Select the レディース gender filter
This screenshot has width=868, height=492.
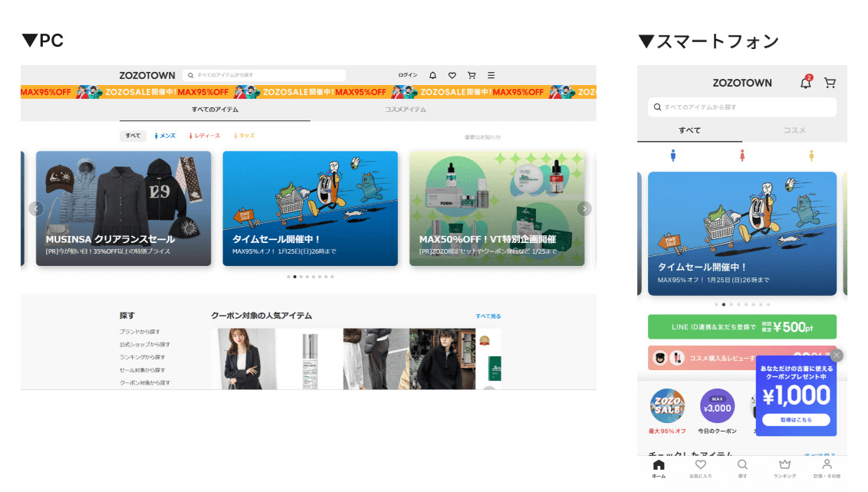click(x=208, y=136)
